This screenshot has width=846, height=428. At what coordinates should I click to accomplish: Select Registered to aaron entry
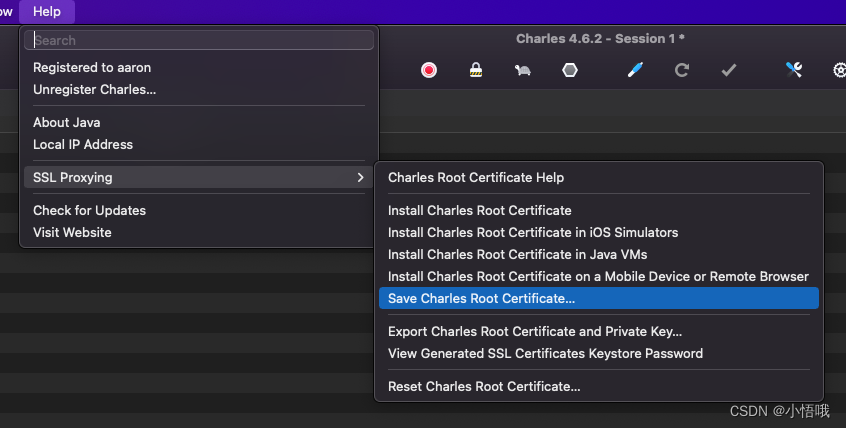coord(199,67)
